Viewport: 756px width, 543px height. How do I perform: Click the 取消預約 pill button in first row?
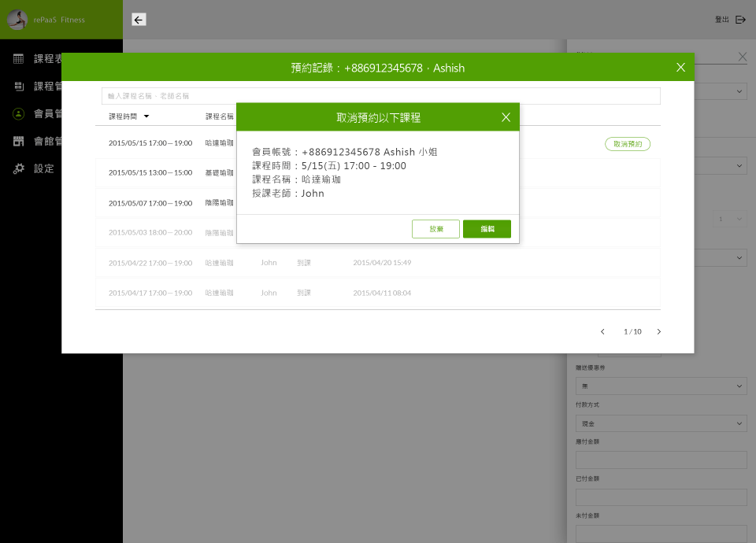tap(627, 144)
